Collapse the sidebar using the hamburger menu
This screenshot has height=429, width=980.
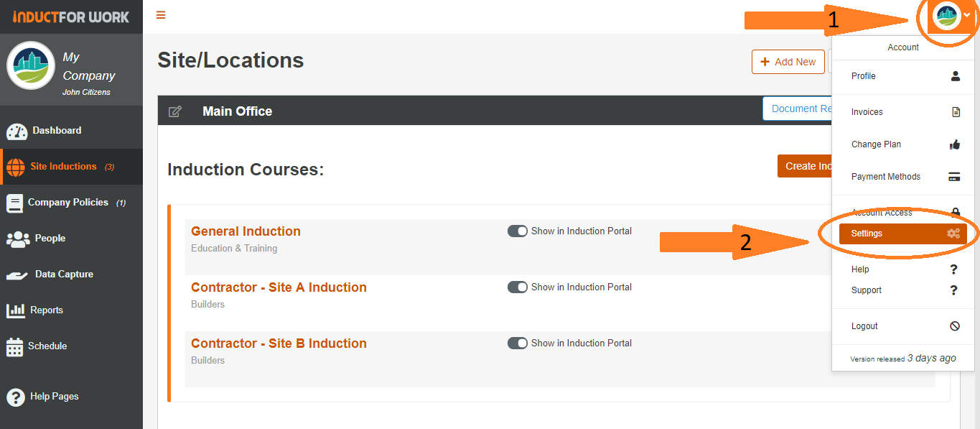tap(161, 14)
